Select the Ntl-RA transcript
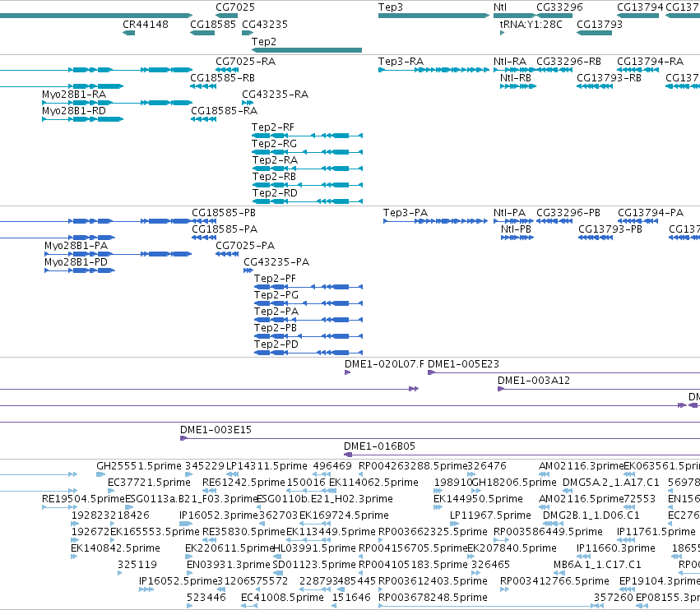700x610 pixels. coord(514,70)
